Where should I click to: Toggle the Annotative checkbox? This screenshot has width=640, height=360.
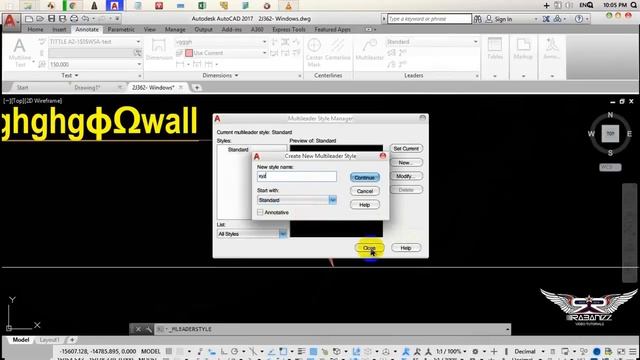[x=260, y=212]
